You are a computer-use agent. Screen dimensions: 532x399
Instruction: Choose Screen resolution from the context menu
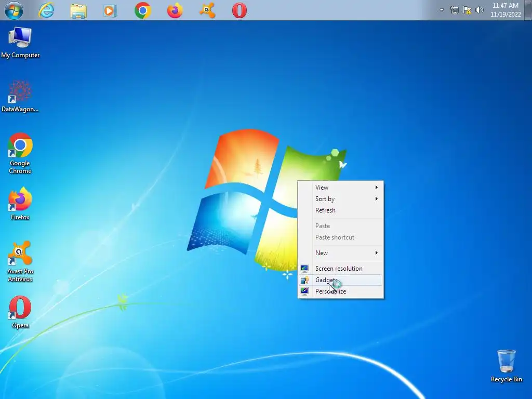pos(341,269)
